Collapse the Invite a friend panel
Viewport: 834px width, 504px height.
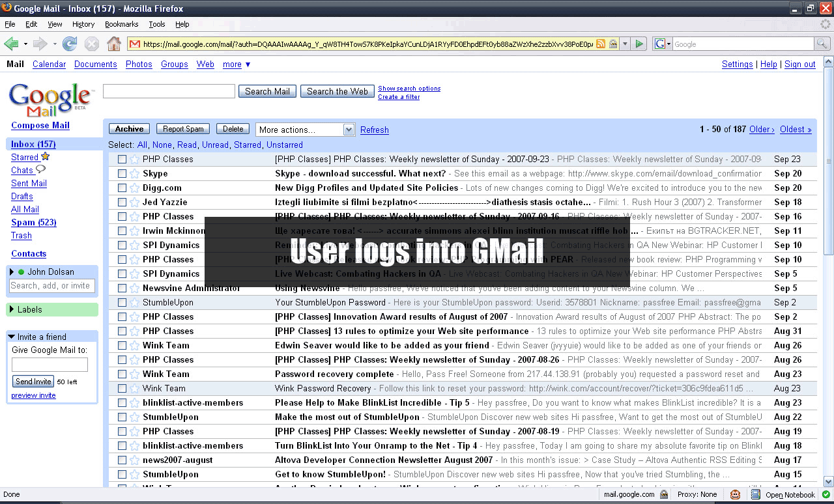pos(12,337)
